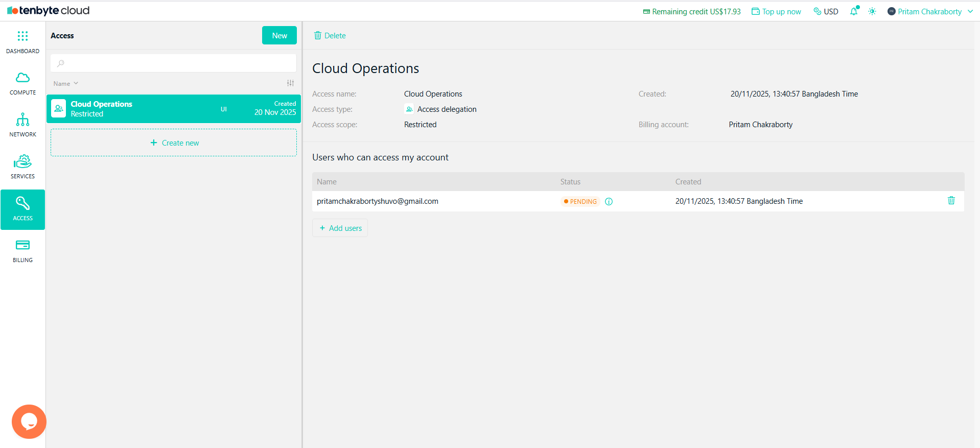Click the Cloud Operations entry people icon
Screen dimensions: 980x448
(x=59, y=108)
